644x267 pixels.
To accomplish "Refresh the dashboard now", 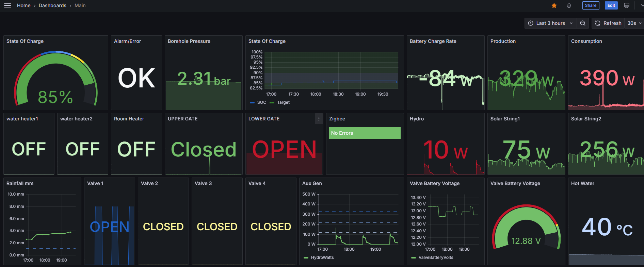I will pos(608,23).
